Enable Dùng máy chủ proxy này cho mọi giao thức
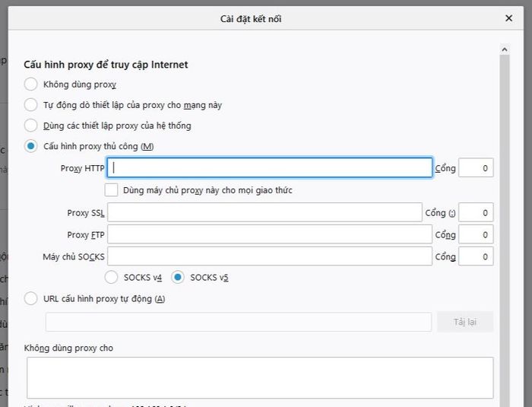Screen dimensions: 532x407 point(111,190)
